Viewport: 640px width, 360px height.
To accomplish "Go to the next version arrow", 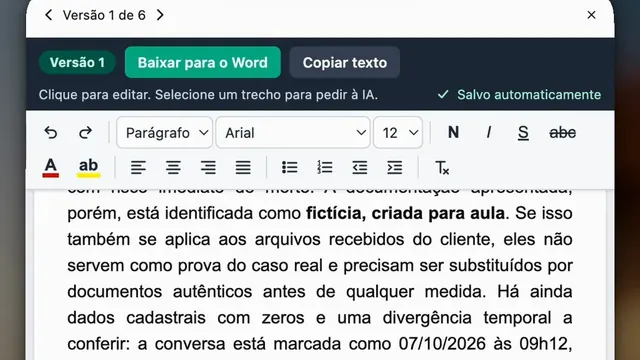I will [x=160, y=15].
